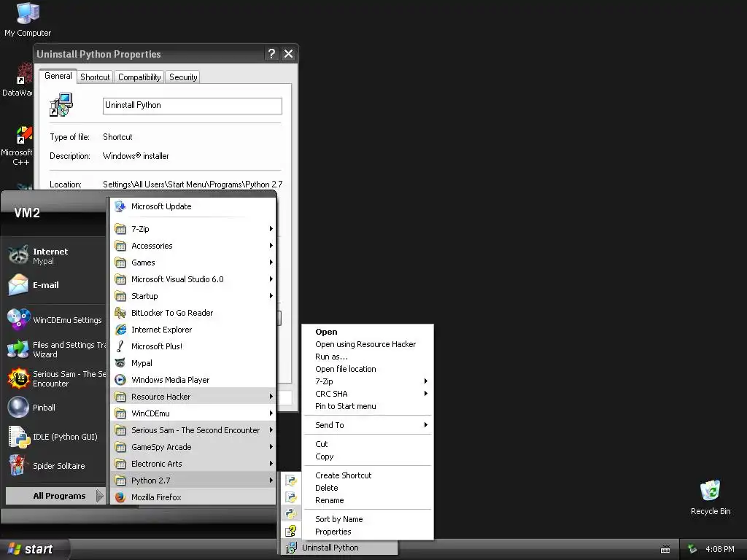Click the network tray icon near the clock
The image size is (747, 560).
click(x=692, y=549)
